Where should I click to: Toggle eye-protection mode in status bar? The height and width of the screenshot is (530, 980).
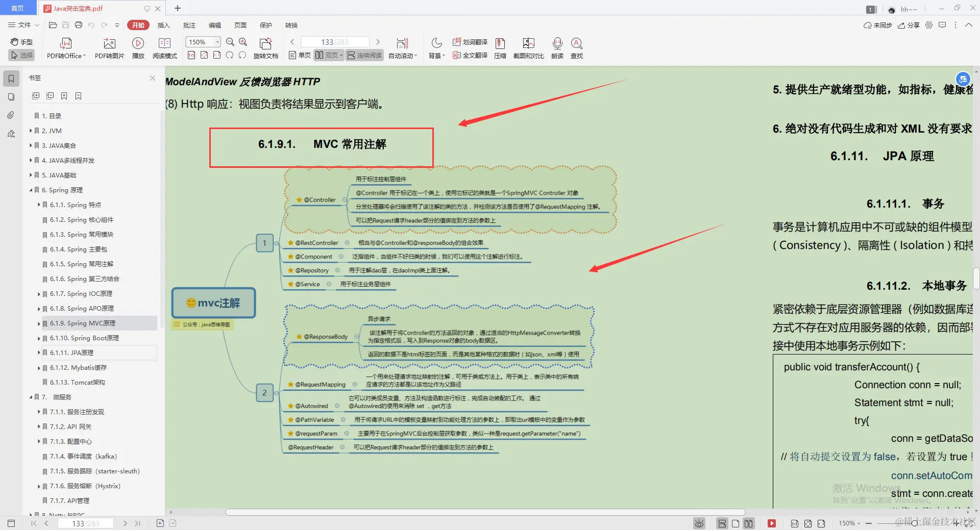[699, 523]
